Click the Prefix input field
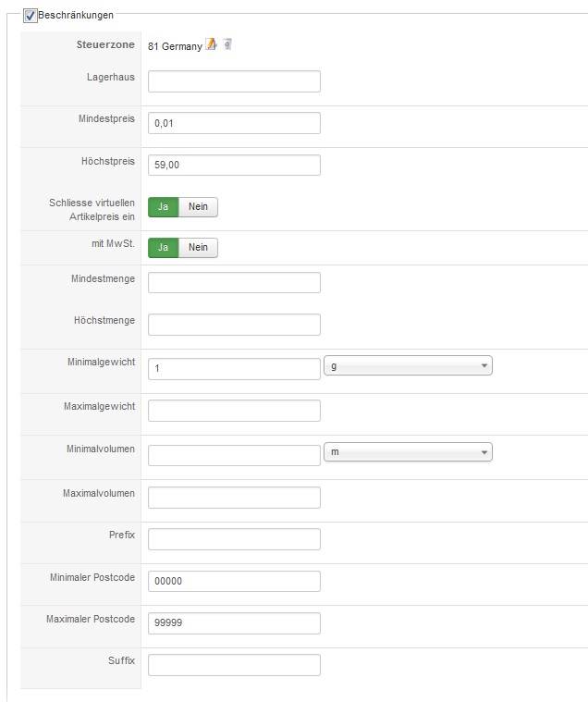The width and height of the screenshot is (588, 702). pos(234,539)
